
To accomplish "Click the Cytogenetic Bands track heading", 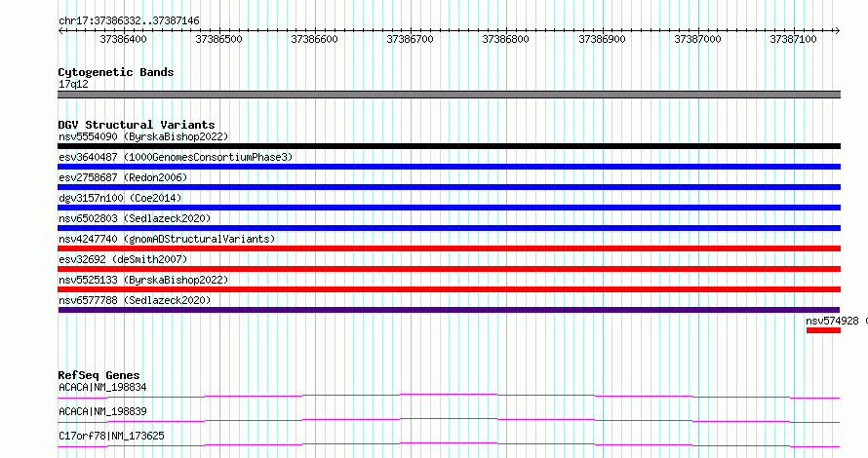I will click(116, 72).
